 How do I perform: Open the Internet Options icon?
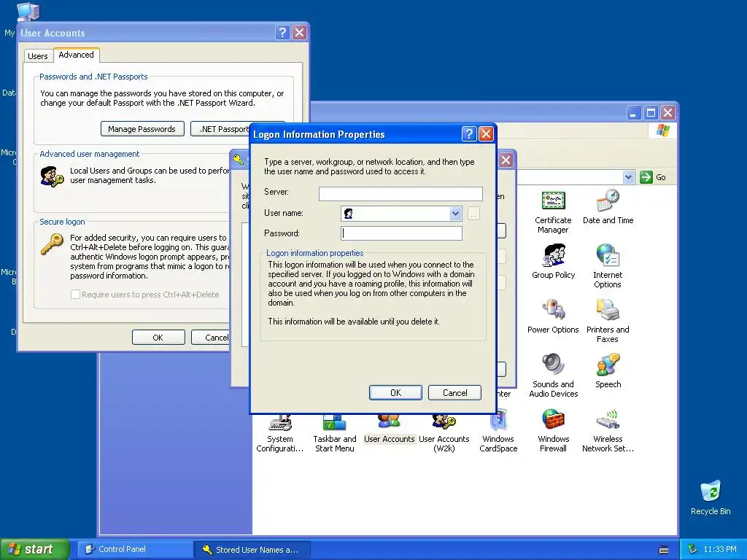click(x=608, y=256)
